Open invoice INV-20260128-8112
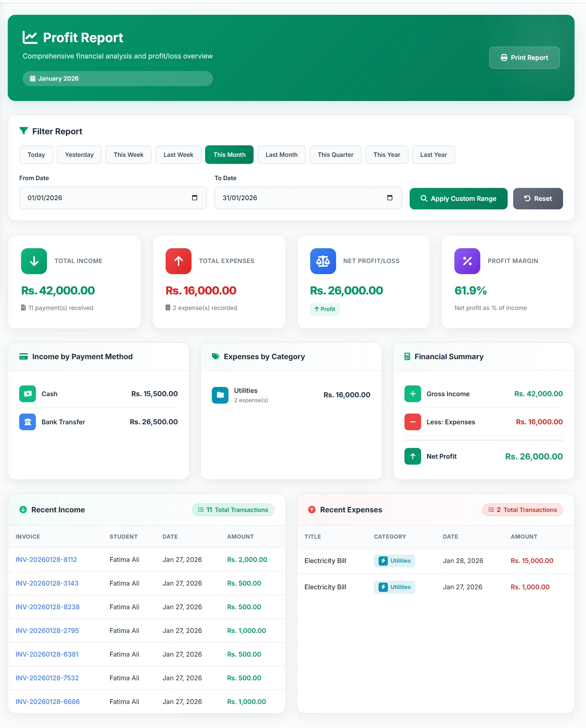 click(46, 560)
